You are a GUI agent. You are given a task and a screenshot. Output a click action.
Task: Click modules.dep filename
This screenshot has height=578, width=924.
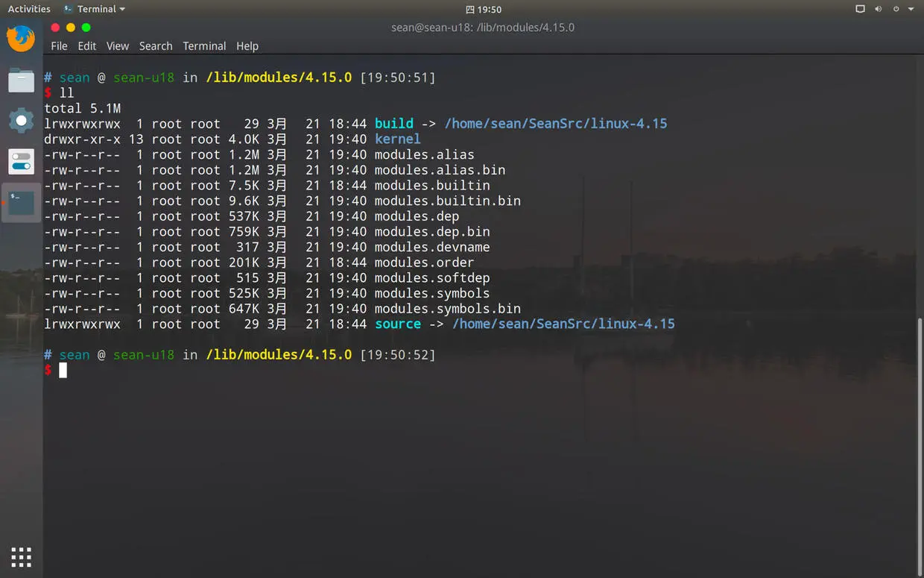click(417, 216)
